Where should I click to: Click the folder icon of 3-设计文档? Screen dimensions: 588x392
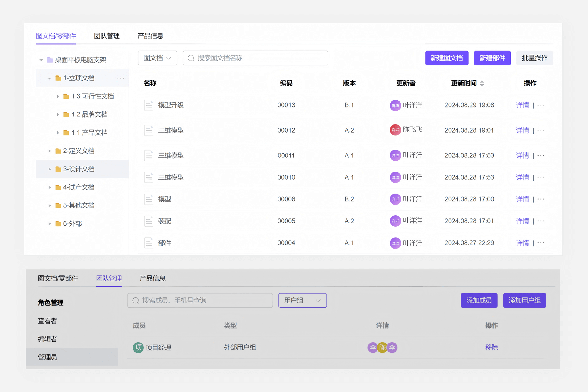click(x=58, y=169)
